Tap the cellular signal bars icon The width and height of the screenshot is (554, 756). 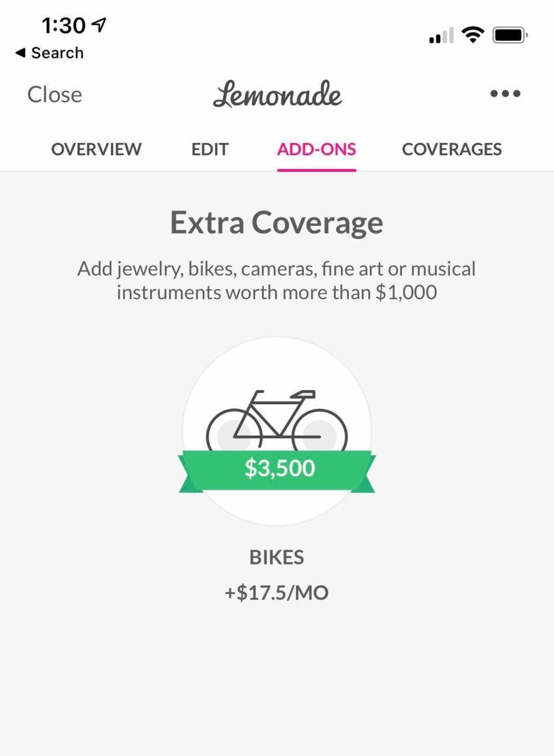pyautogui.click(x=441, y=35)
